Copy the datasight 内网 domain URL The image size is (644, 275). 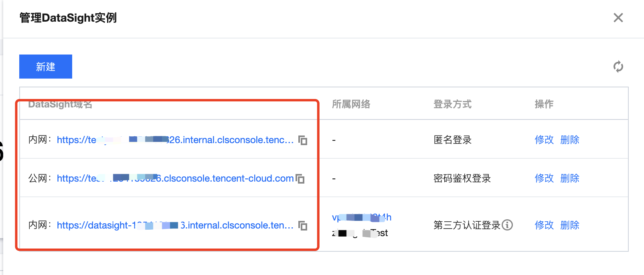point(303,226)
